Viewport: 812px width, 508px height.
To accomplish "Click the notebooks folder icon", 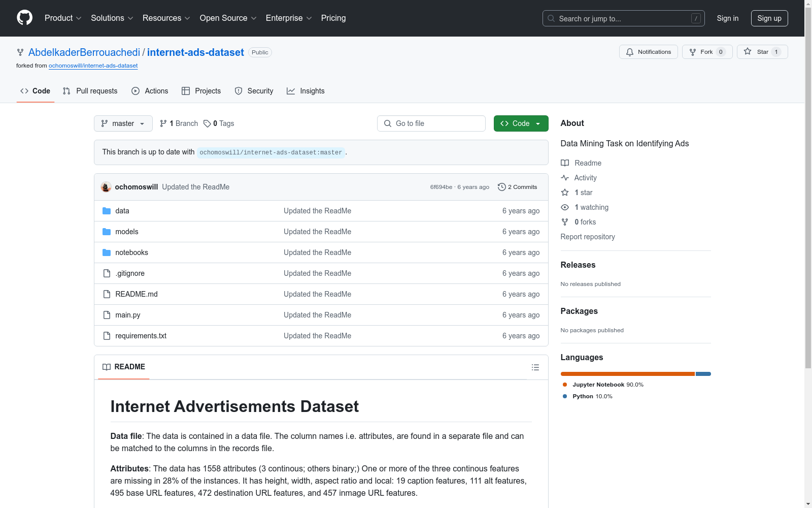I will (x=107, y=252).
